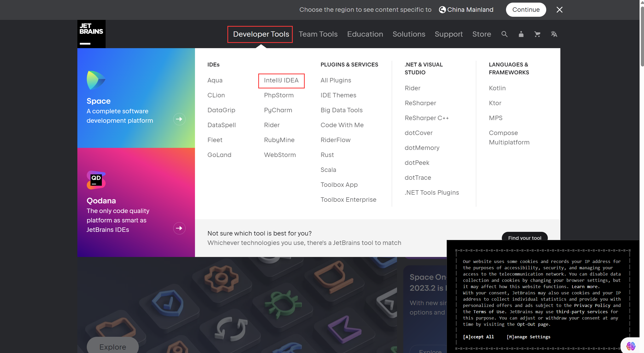This screenshot has width=644, height=353.
Task: Collapse the Developer Tools menu
Action: [x=261, y=34]
